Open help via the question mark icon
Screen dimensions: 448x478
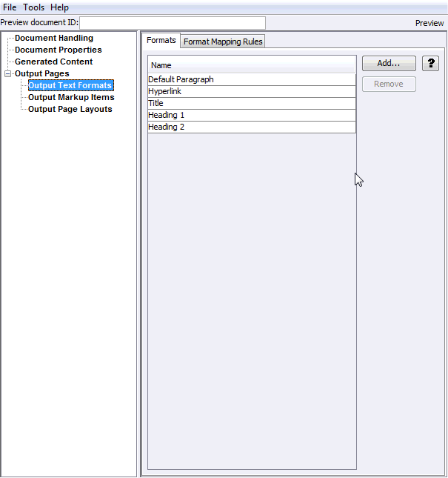431,64
